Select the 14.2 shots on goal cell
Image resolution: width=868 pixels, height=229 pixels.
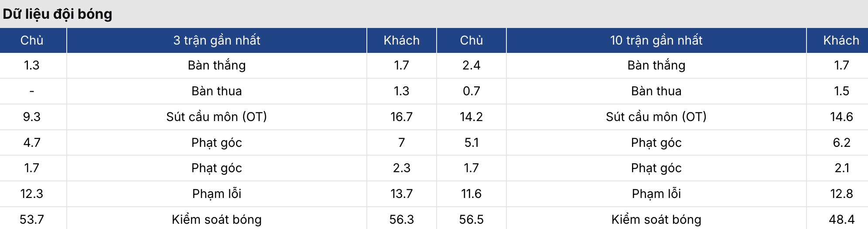point(471,117)
